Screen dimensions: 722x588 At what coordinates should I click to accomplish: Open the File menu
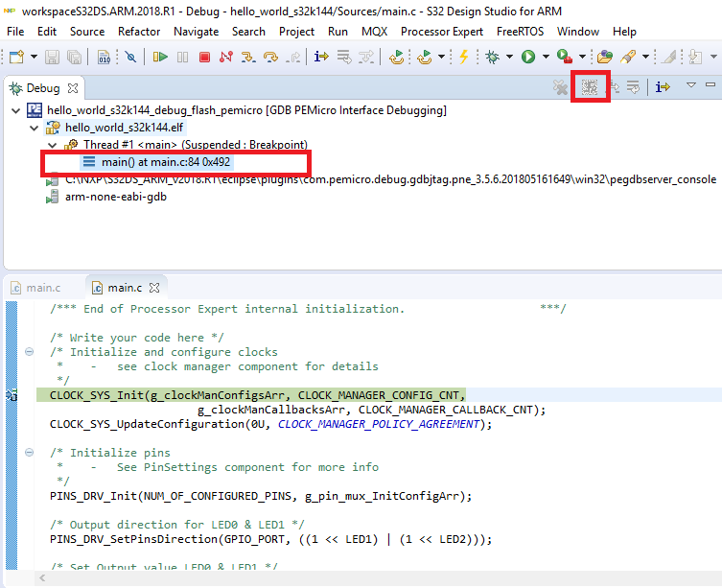[x=15, y=32]
